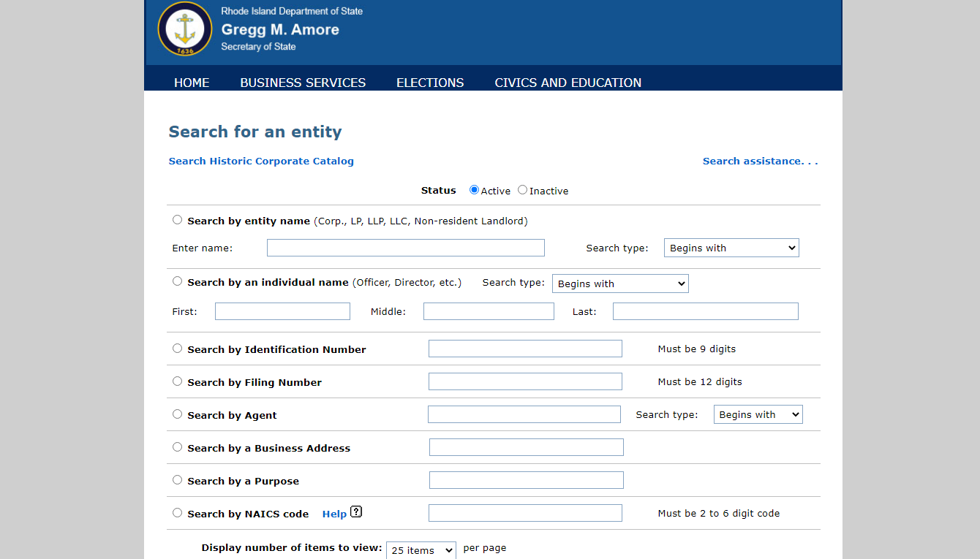Choose Search by an individual name option
Screen dimensions: 980x559
click(178, 281)
